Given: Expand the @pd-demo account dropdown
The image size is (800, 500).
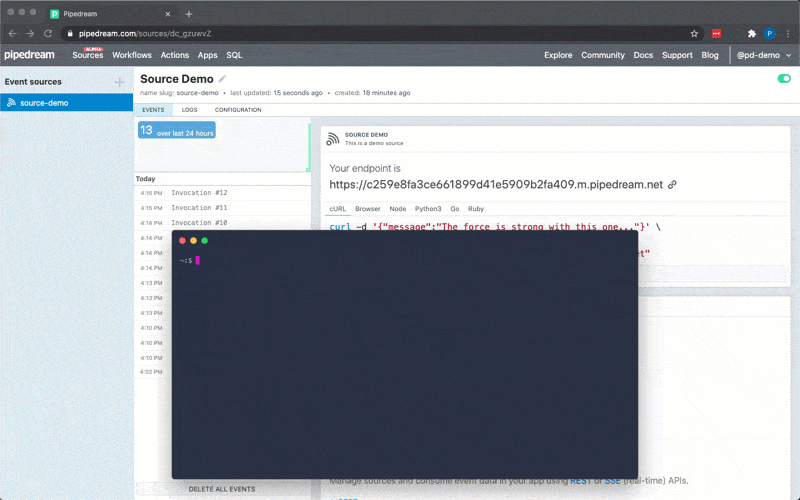Looking at the screenshot, I should [764, 55].
